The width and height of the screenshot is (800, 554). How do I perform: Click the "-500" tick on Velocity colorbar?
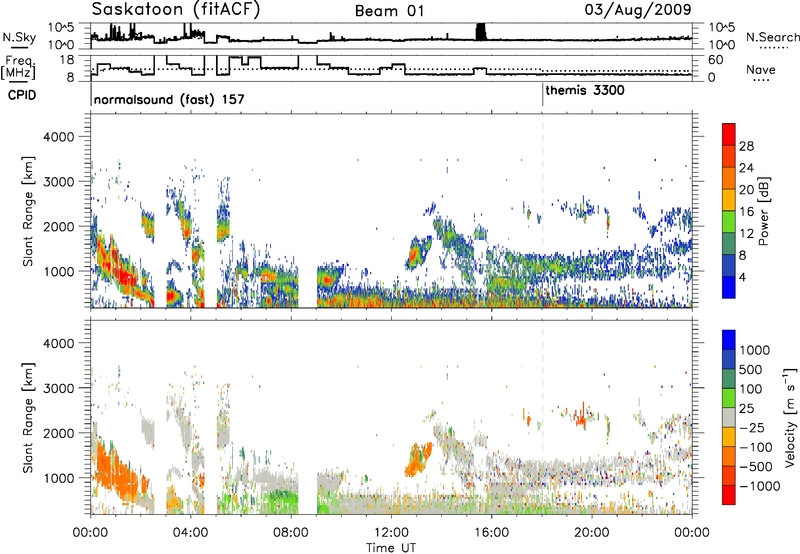tap(756, 467)
